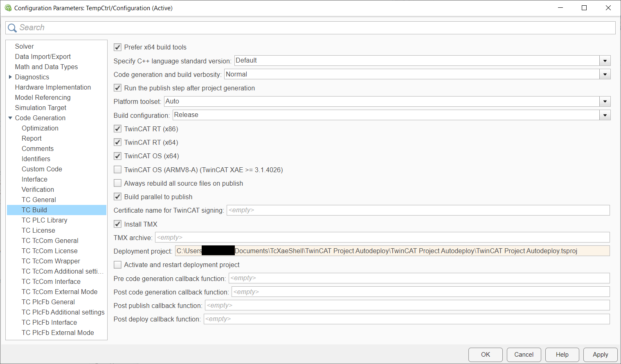Open Interface pane under Code Generation
Screen dimensions: 621x364
pos(34,179)
